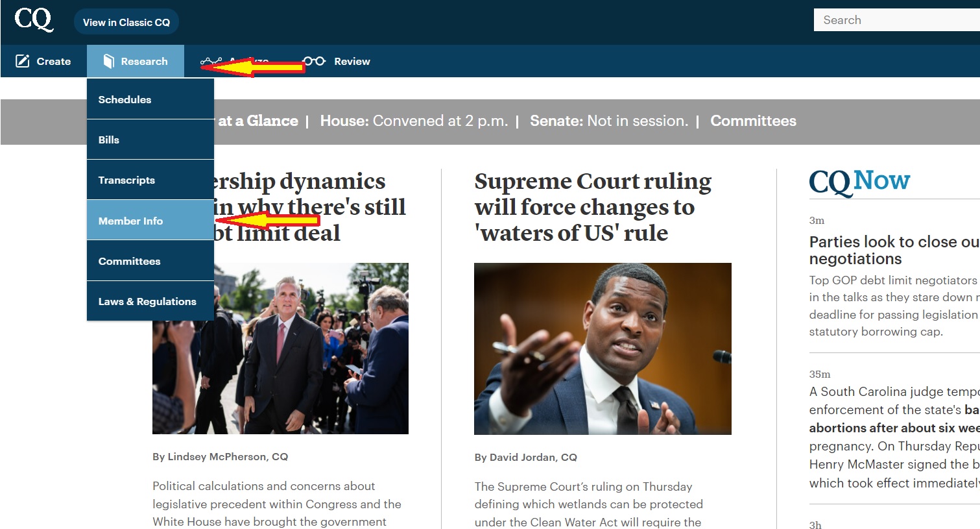Viewport: 980px width, 529px height.
Task: Click the Research book icon
Action: click(109, 61)
